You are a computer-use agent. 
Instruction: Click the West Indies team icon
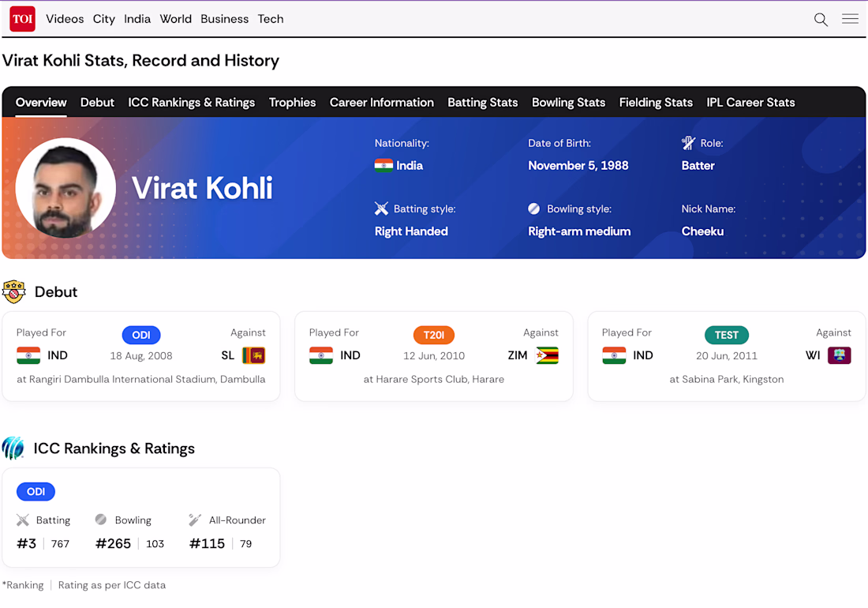point(840,355)
